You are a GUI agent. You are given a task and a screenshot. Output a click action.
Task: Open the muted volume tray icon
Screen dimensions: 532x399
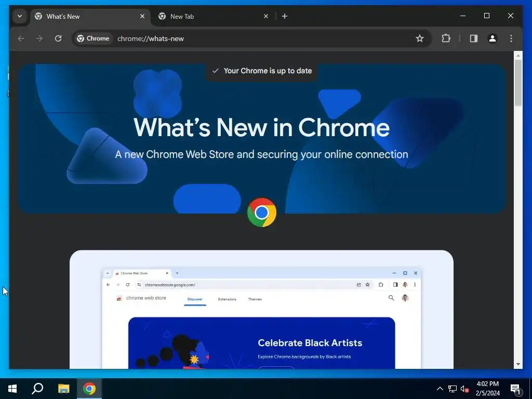[464, 389]
